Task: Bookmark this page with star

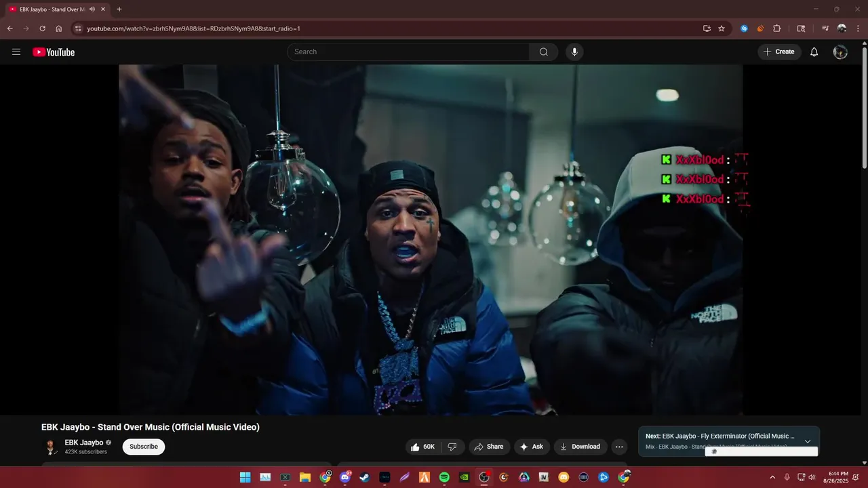Action: [722, 28]
